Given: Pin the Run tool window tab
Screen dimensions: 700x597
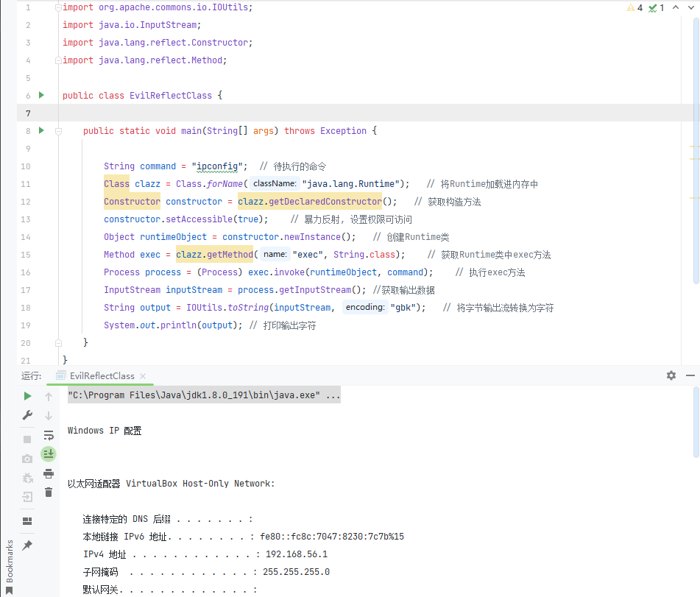Looking at the screenshot, I should tap(26, 545).
